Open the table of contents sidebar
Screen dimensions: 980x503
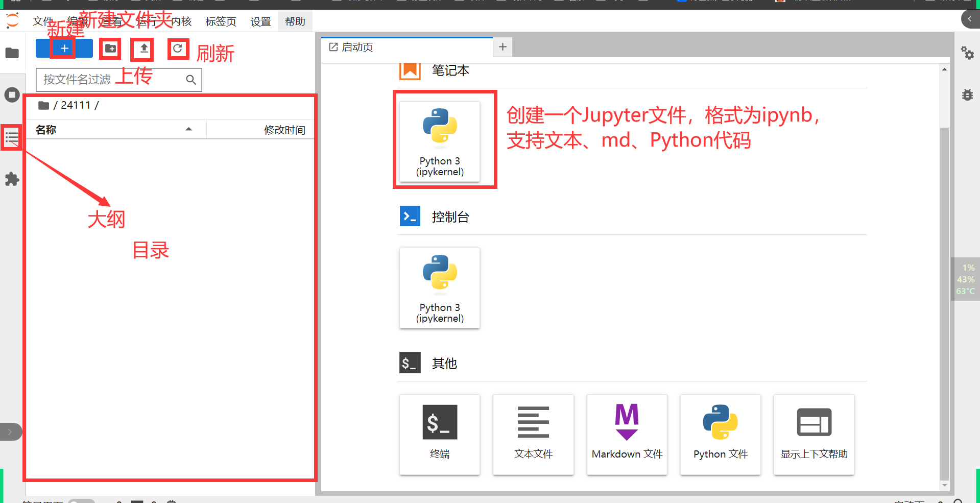click(x=12, y=137)
